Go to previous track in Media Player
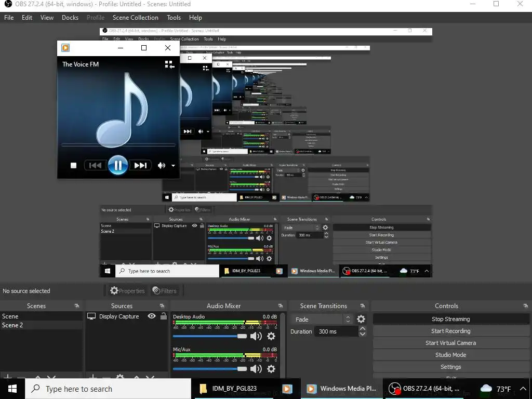This screenshot has height=399, width=532. pos(95,165)
